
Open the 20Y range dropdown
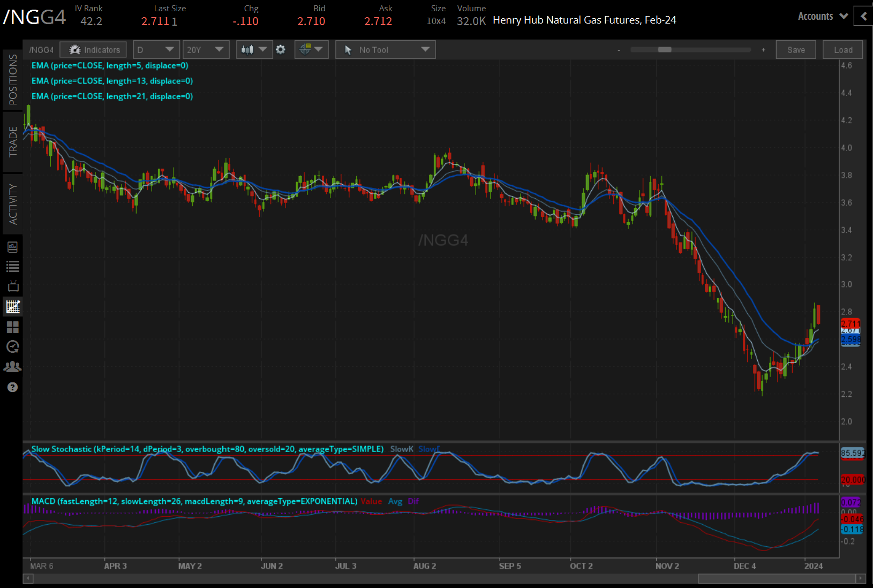(206, 50)
